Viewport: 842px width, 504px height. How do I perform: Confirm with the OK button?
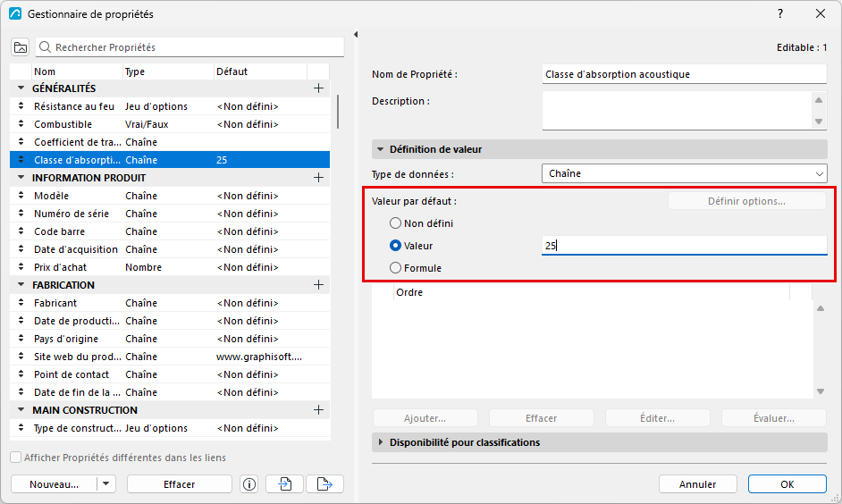787,484
